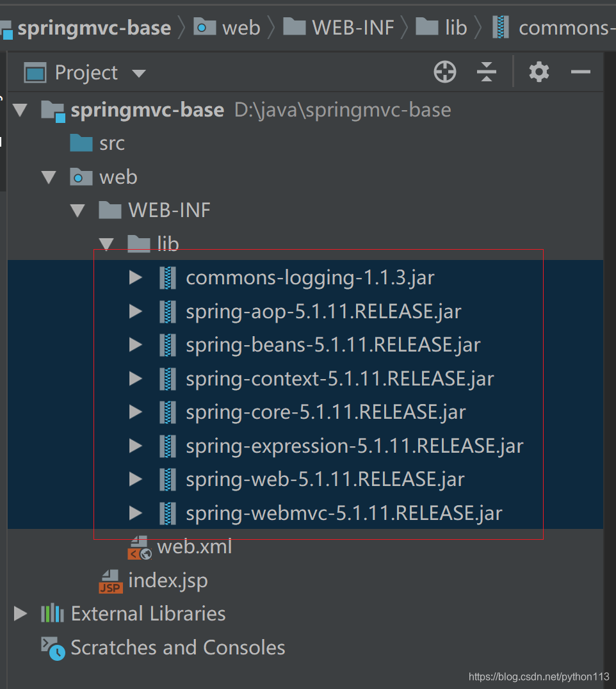Expand spring-beans-5.1.11.RELEASE.jar arrow
616x689 pixels.
point(135,345)
